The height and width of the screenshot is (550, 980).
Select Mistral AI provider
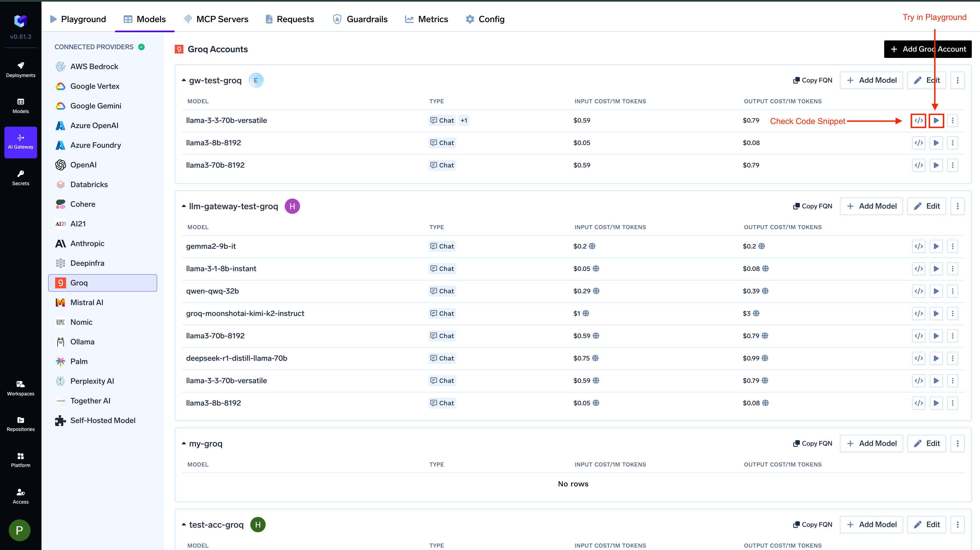pos(103,303)
